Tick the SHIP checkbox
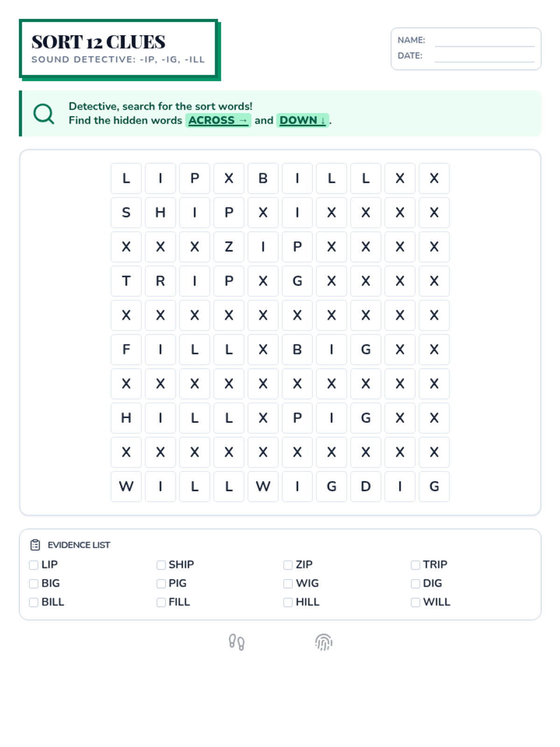 coord(161,565)
